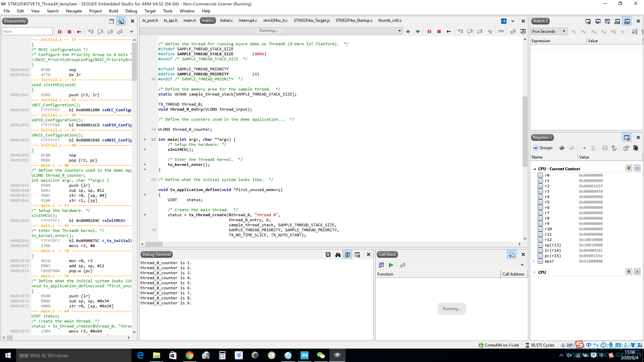The height and width of the screenshot is (362, 644).
Task: Switch to the STM32F4xx_Startup.s tab
Action: tap(354, 20)
